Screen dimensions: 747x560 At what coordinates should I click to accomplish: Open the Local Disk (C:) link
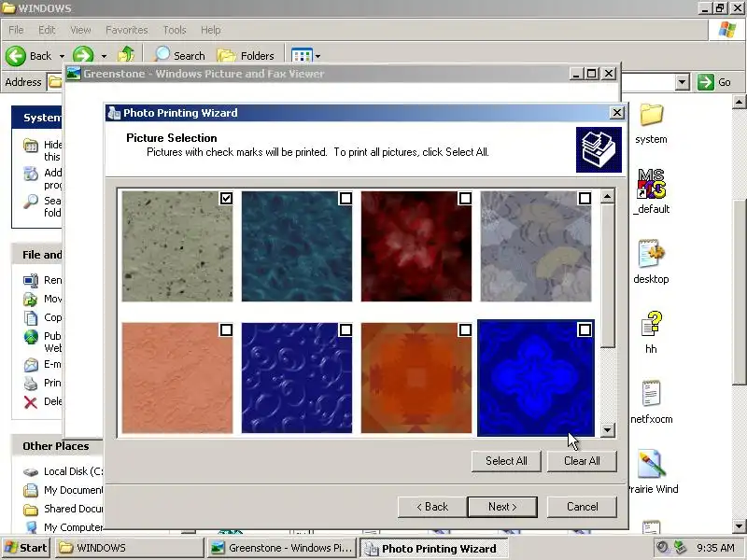(x=74, y=471)
